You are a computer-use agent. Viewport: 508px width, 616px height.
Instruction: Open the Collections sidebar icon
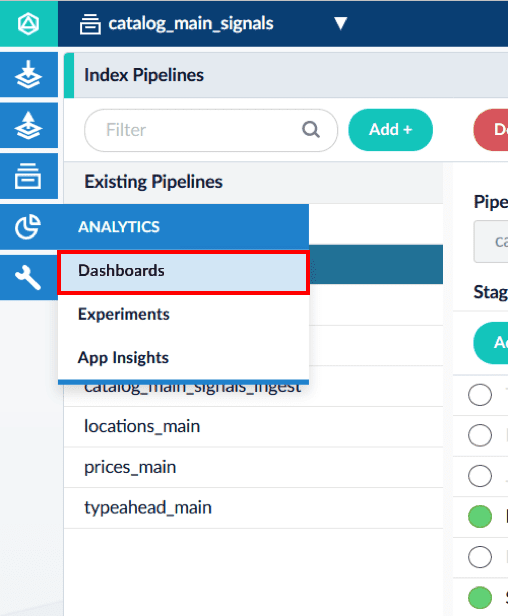coord(28,176)
